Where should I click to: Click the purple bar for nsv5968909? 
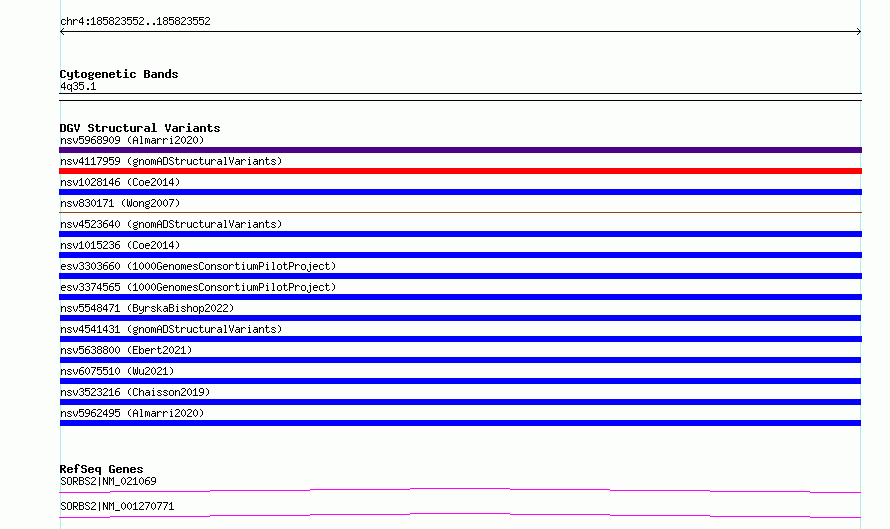(x=460, y=150)
